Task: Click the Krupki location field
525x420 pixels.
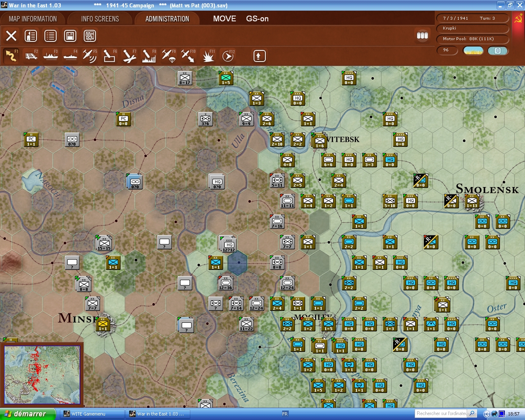Action: coord(472,29)
